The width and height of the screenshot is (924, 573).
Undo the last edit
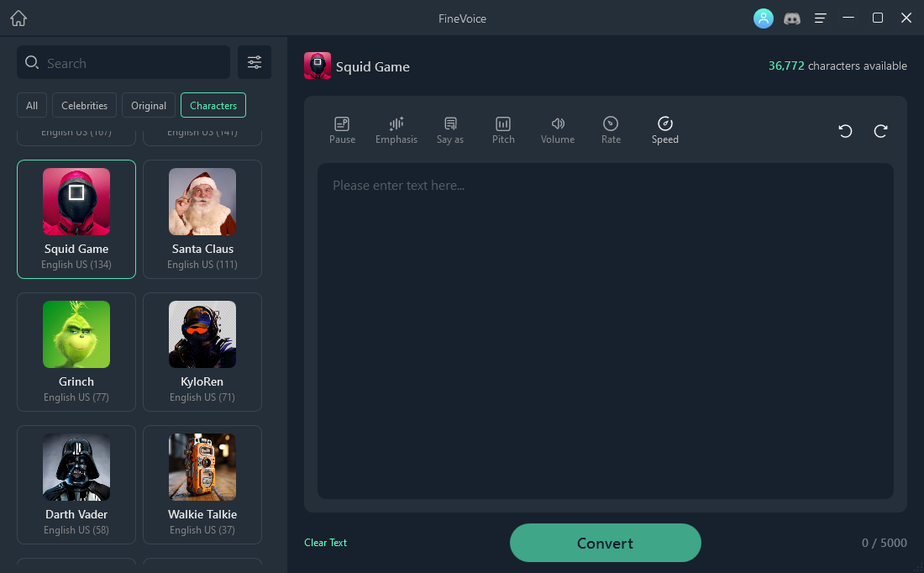(x=845, y=131)
